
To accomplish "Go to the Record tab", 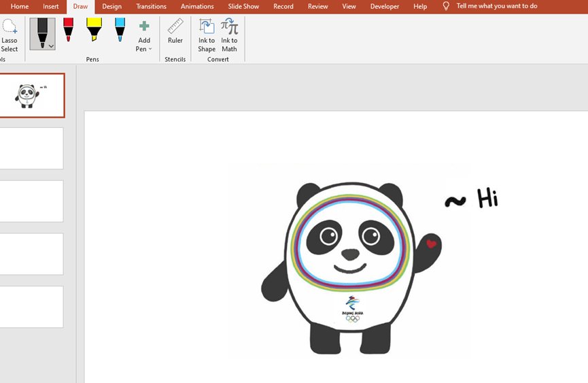I will click(283, 6).
